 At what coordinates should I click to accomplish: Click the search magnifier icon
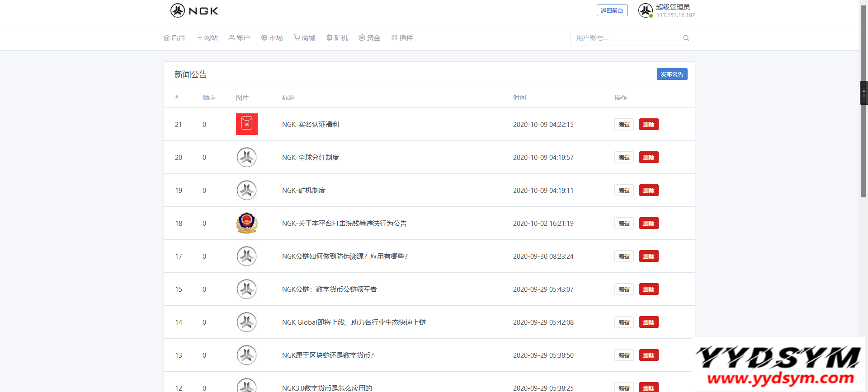686,38
